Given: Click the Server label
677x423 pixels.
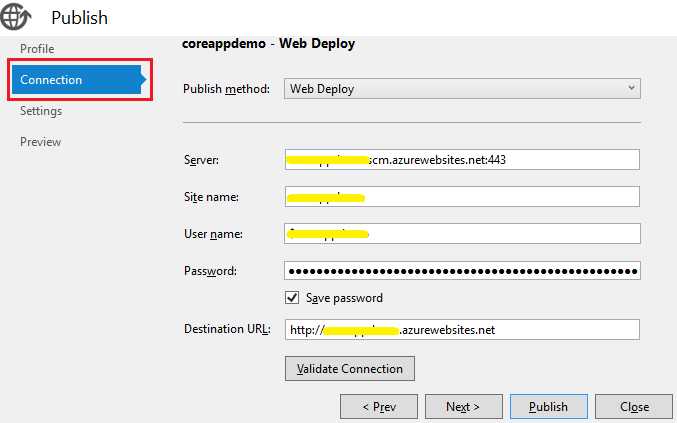Looking at the screenshot, I should [x=201, y=160].
